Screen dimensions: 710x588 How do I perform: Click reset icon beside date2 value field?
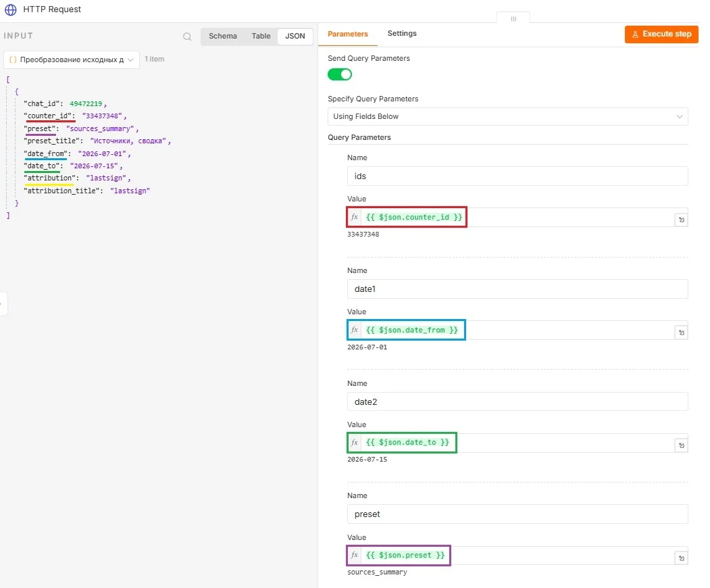pyautogui.click(x=681, y=445)
